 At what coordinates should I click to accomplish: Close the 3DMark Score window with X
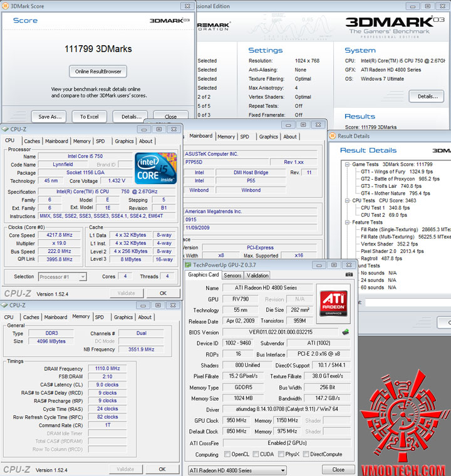coord(188,6)
